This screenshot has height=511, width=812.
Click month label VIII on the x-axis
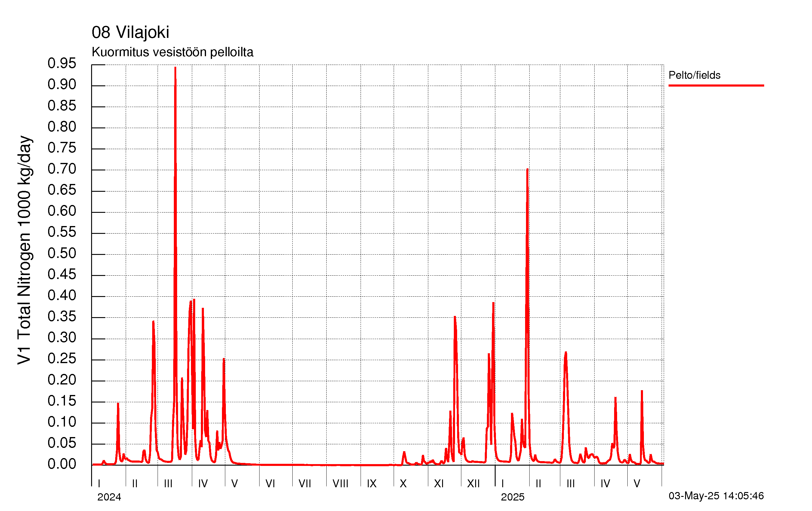click(x=340, y=484)
